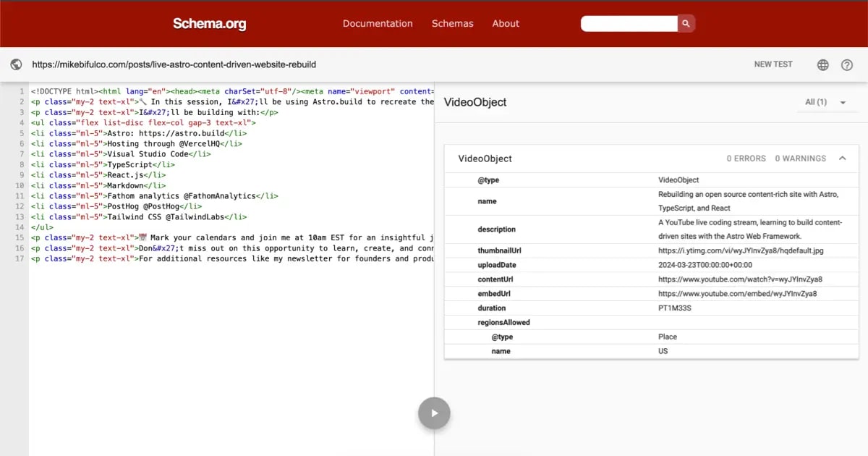Image resolution: width=868 pixels, height=456 pixels.
Task: Open the Schemas menu
Action: coord(453,23)
